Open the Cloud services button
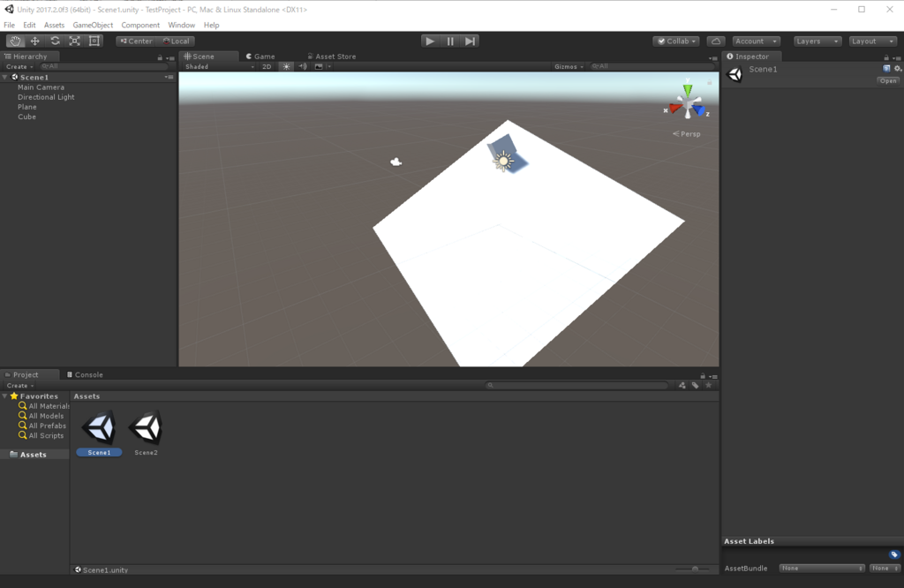 (x=715, y=41)
